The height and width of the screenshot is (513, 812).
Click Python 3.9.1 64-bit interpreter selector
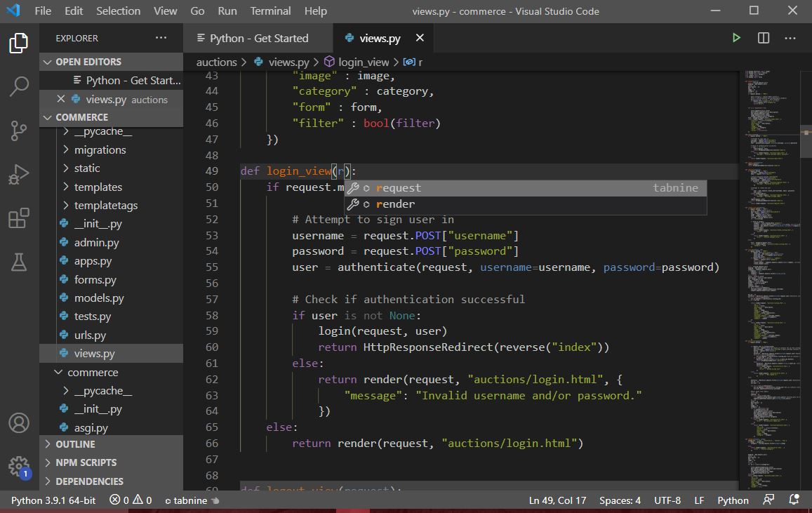coord(53,500)
